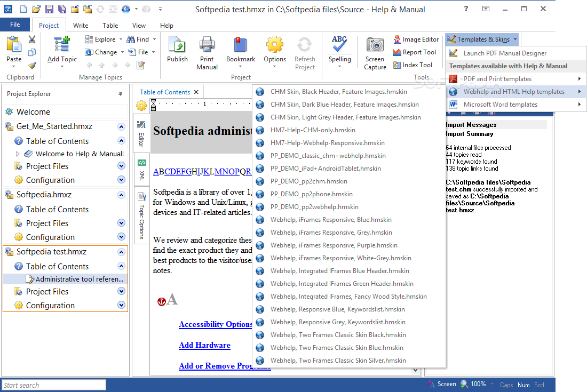This screenshot has height=392, width=587.
Task: Click the close all projects folders icon
Action: [x=88, y=9]
